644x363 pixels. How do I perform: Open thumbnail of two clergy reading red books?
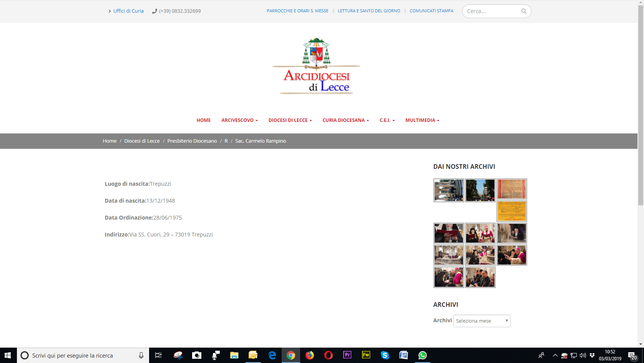pyautogui.click(x=480, y=233)
